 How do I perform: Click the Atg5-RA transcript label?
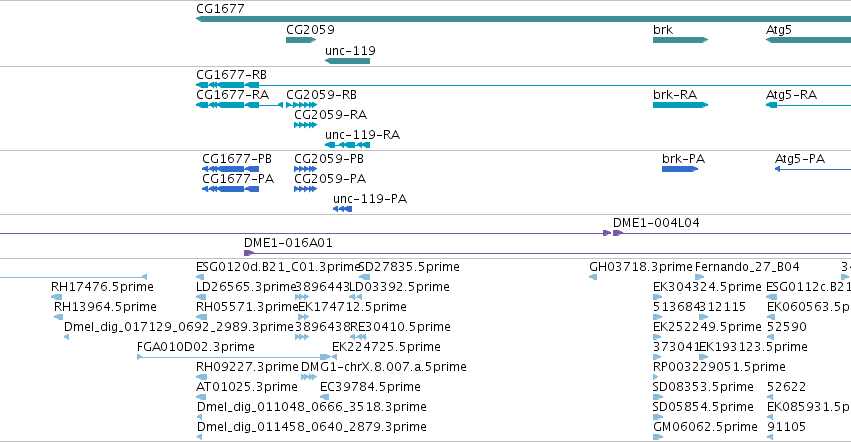[791, 95]
